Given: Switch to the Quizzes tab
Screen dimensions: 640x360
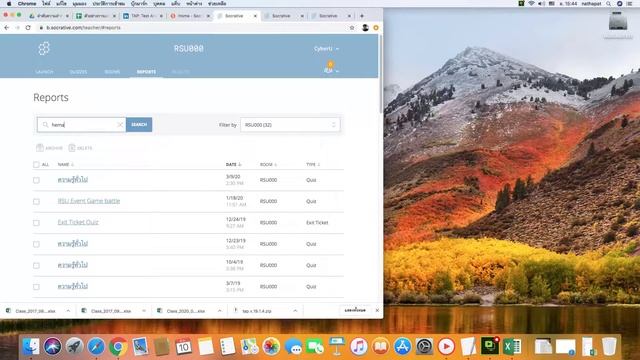Looking at the screenshot, I should point(78,72).
